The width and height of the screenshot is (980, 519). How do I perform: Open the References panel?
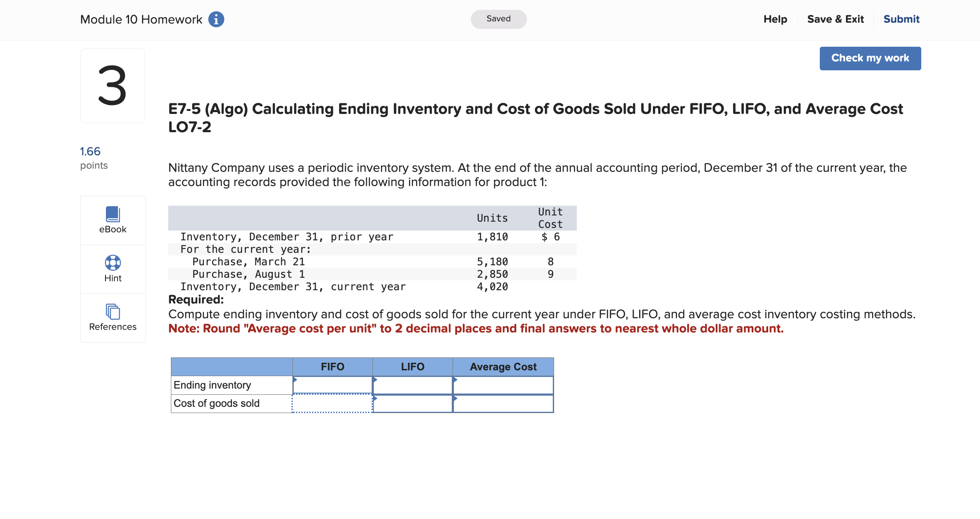tap(113, 317)
